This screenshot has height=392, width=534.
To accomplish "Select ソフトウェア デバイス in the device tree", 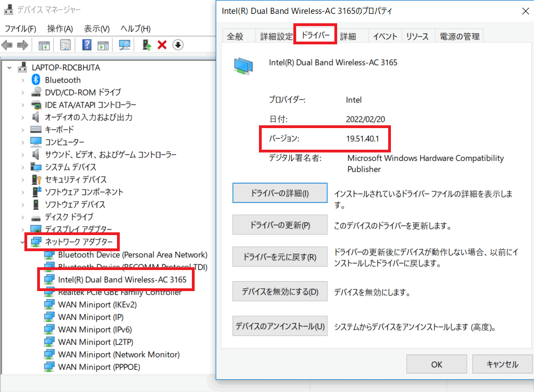I will point(75,205).
